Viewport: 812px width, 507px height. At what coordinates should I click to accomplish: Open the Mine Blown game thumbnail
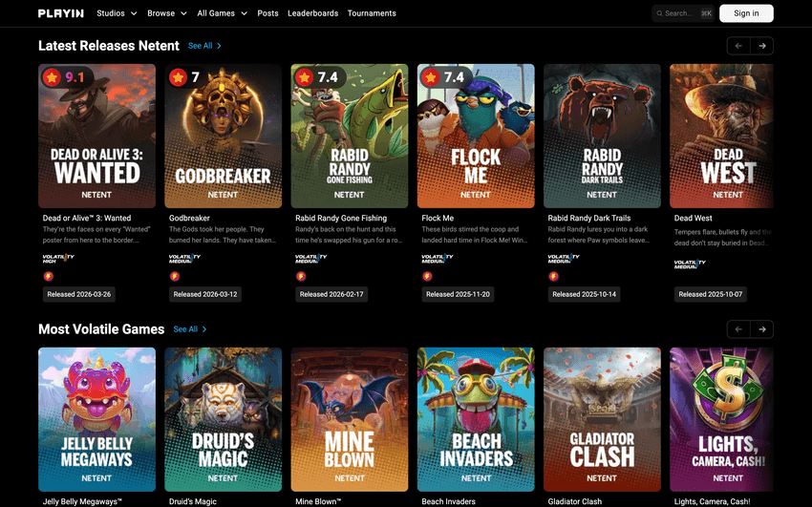[x=350, y=419]
